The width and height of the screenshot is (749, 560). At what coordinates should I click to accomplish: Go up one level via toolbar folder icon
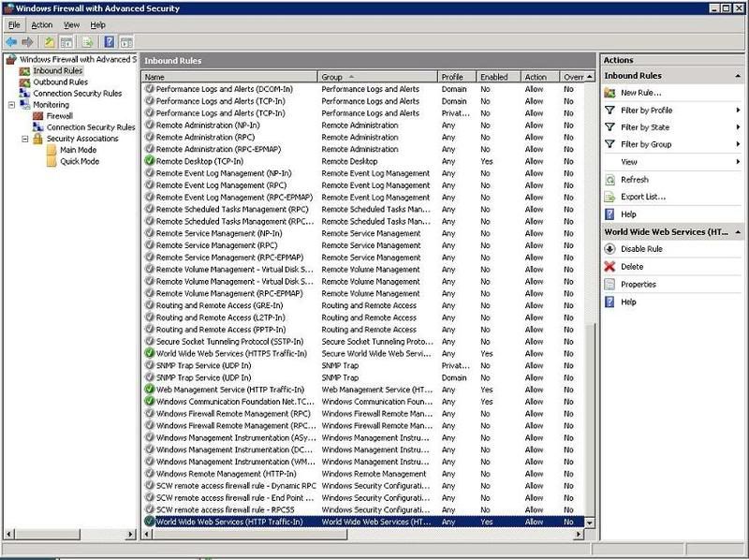[x=50, y=42]
